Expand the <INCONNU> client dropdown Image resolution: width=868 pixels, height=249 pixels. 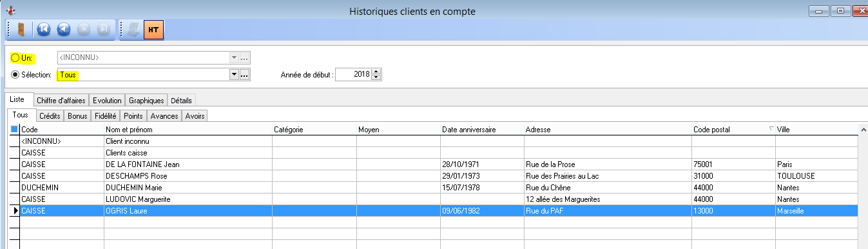[235, 57]
